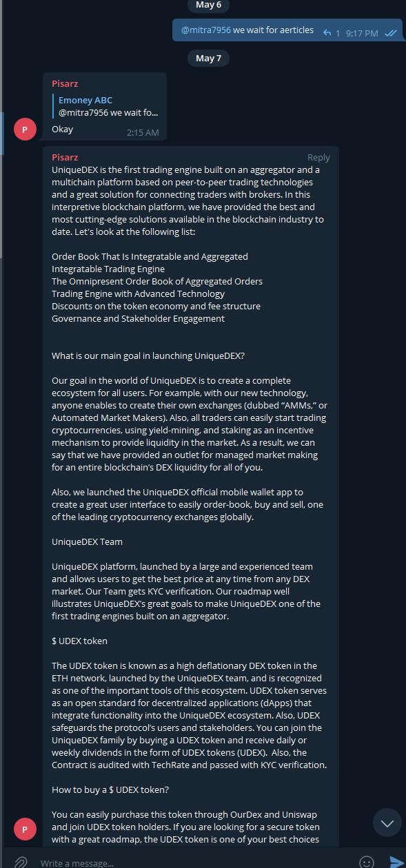
Task: Click the Reply link on Pisarz's long message
Action: [318, 158]
